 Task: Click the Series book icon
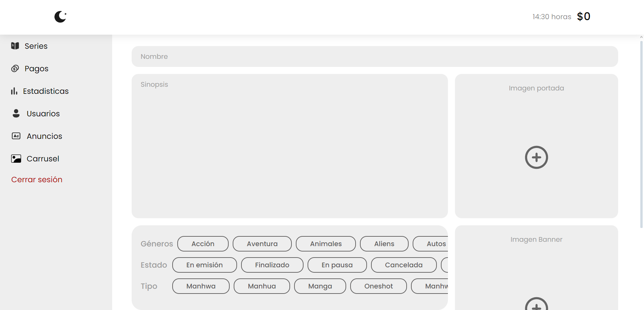pos(15,46)
